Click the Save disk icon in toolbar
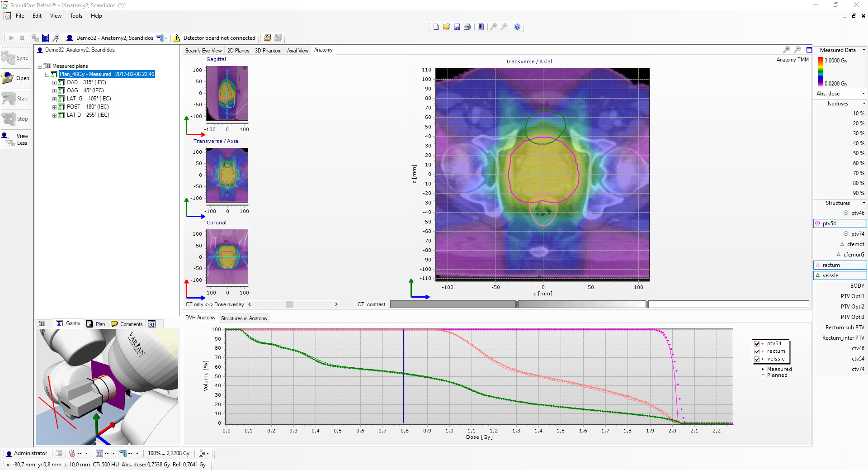868x470 pixels. pyautogui.click(x=457, y=27)
